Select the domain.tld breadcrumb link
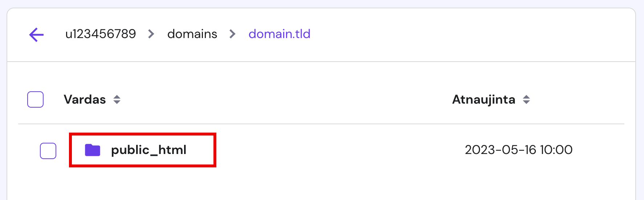This screenshot has height=200, width=644. [x=279, y=34]
